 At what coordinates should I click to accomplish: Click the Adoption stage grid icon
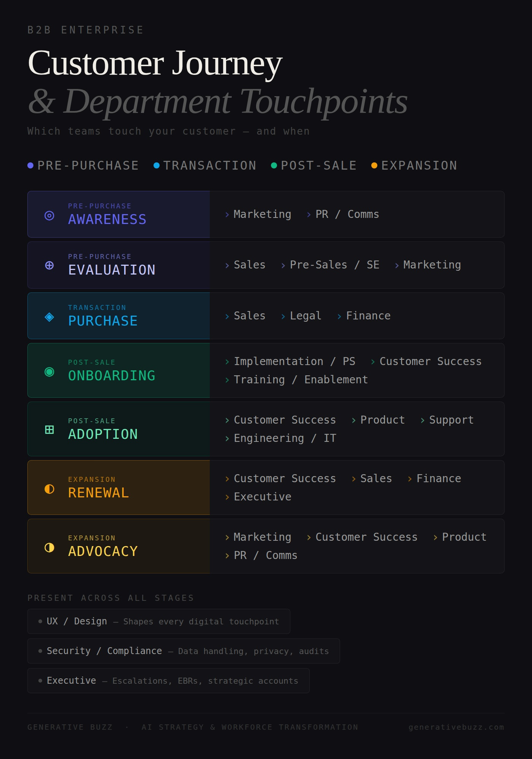point(49,430)
